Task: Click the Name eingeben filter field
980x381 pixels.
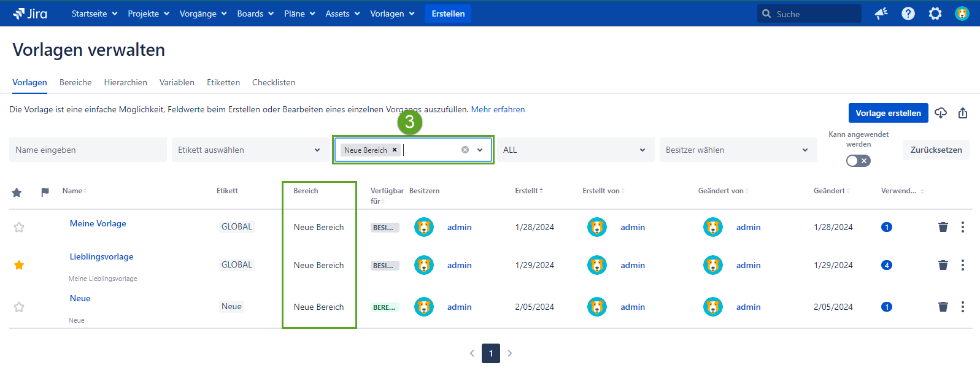Action: (x=88, y=150)
